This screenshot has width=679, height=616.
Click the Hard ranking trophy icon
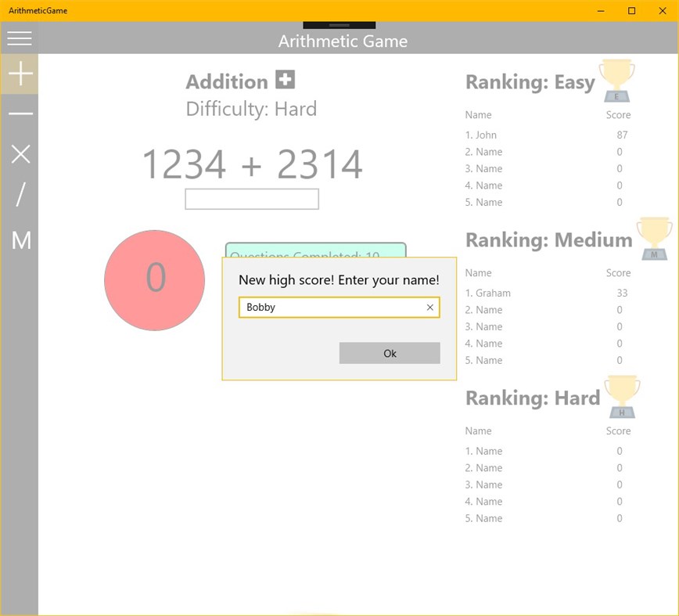[622, 397]
